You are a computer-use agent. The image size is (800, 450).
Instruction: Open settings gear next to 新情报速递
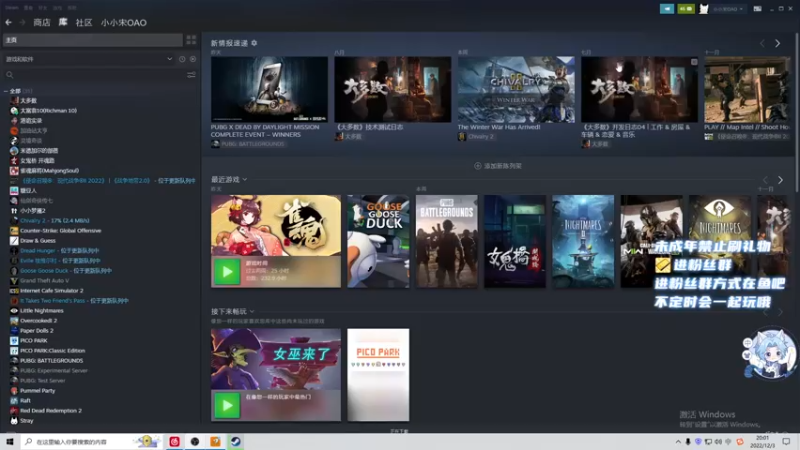254,43
